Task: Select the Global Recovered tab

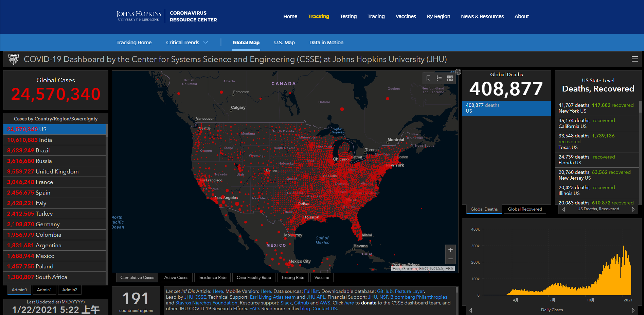Action: (525, 209)
